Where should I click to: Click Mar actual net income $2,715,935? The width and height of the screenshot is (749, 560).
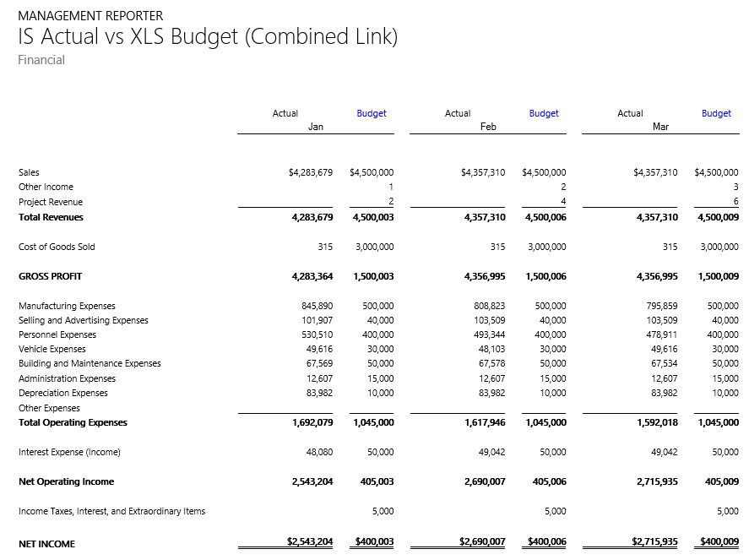[654, 541]
